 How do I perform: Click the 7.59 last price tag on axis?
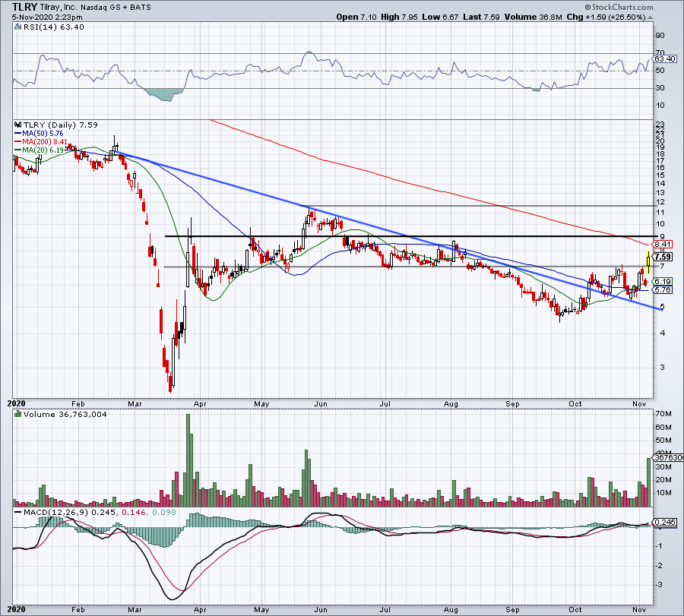pos(663,257)
